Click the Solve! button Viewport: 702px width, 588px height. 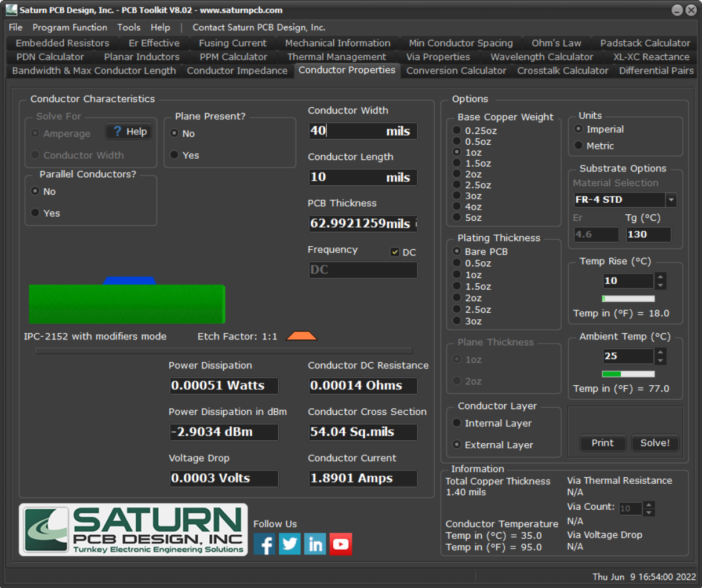pyautogui.click(x=655, y=443)
